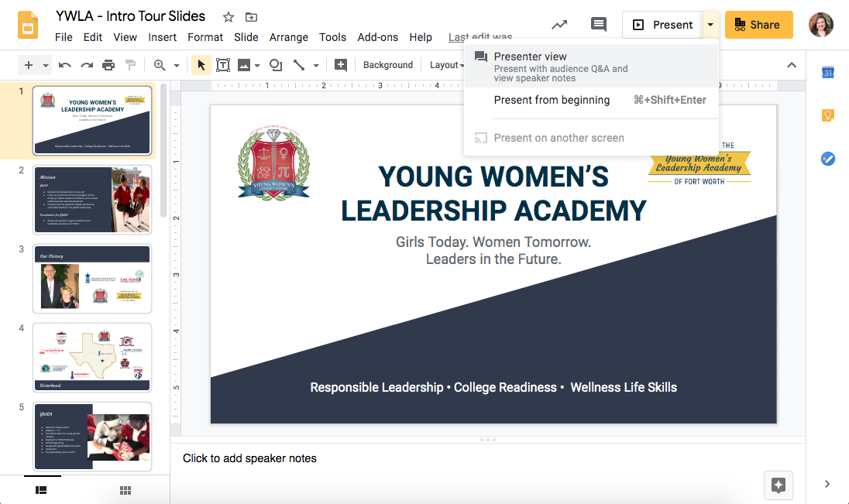
Task: Open the Tools menu
Action: coord(332,37)
